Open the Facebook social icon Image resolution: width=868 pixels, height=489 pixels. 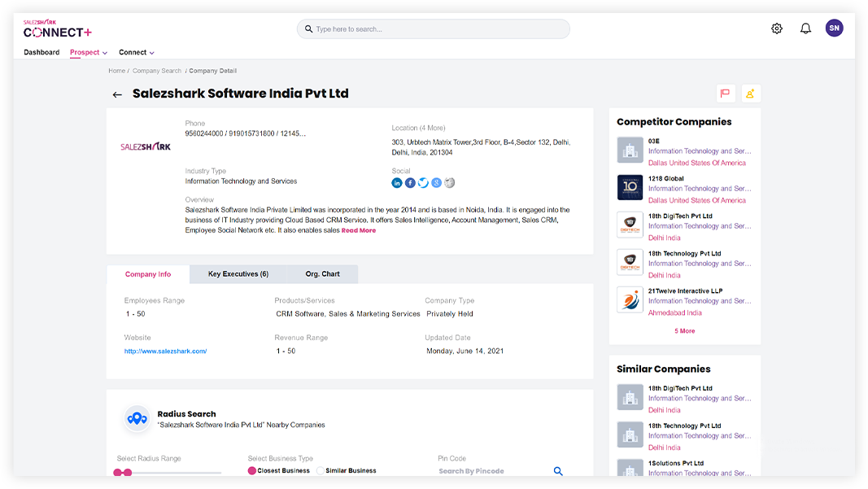tap(410, 183)
